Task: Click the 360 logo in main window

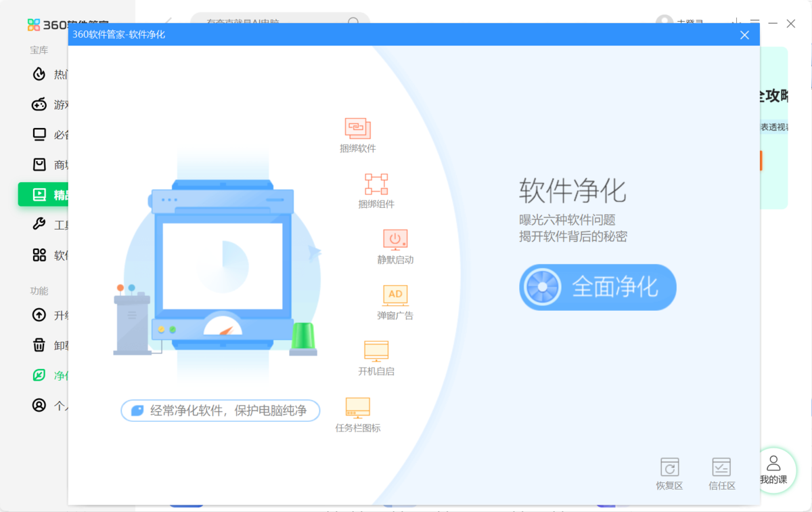Action: point(34,25)
